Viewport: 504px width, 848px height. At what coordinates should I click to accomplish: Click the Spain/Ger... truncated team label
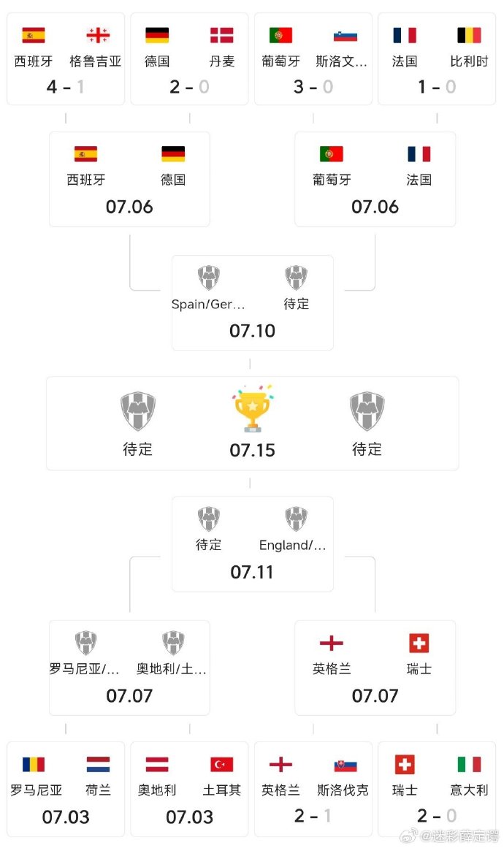tap(208, 304)
